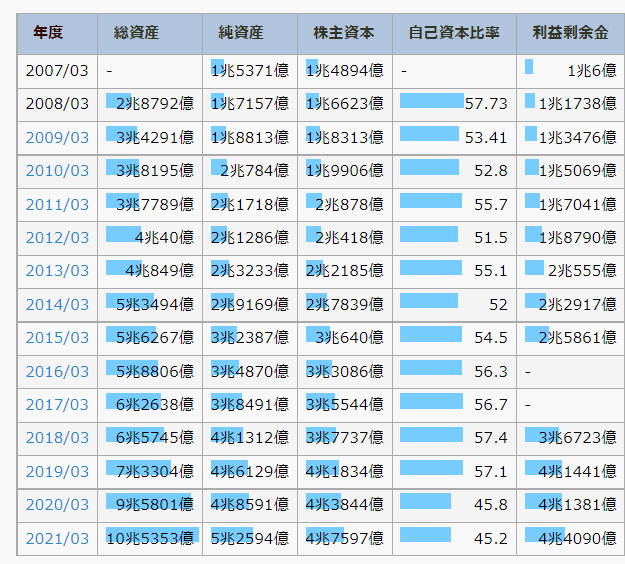Select the 2兆5861億 retained earnings cell
This screenshot has width=625, height=564.
point(570,338)
